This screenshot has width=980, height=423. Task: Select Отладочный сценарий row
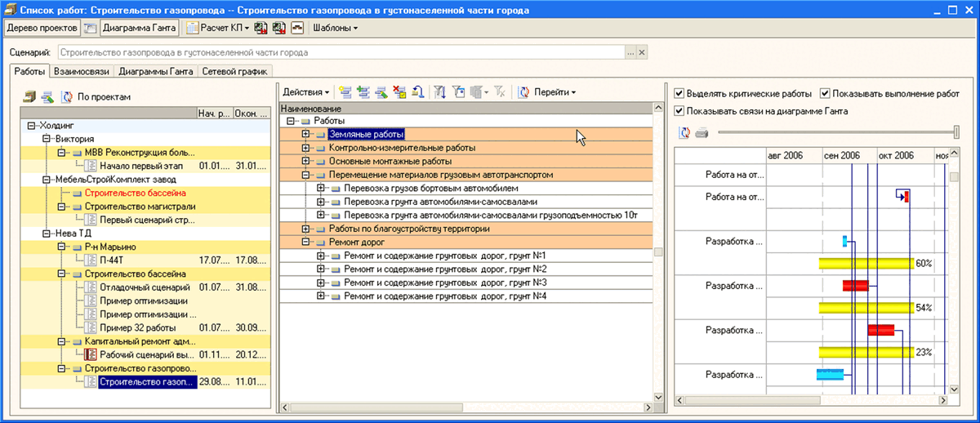click(x=145, y=287)
